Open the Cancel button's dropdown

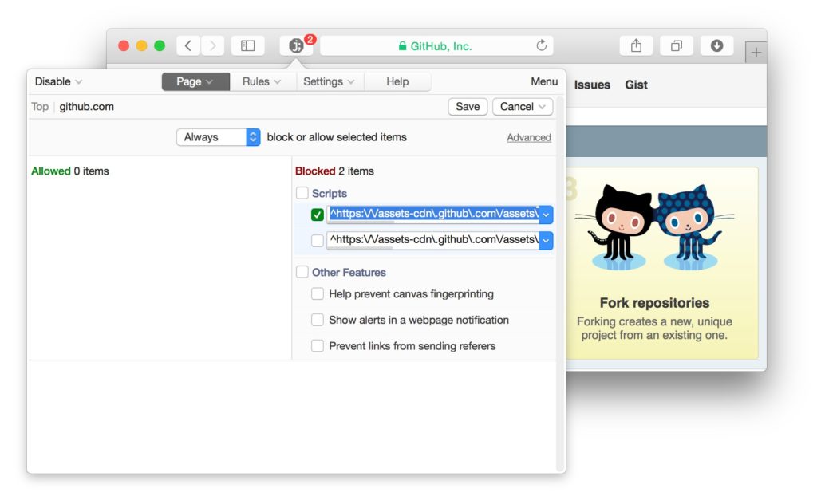pos(543,107)
